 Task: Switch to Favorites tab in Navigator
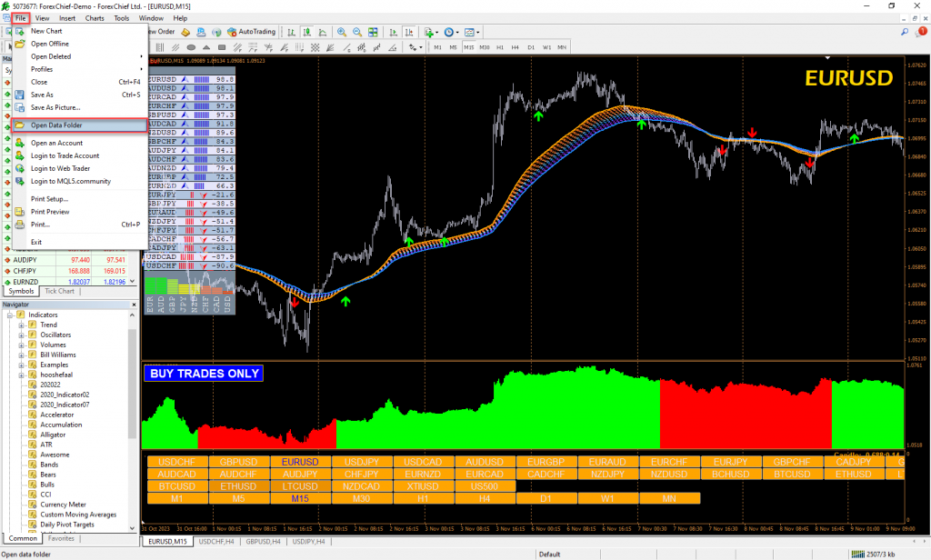click(61, 538)
